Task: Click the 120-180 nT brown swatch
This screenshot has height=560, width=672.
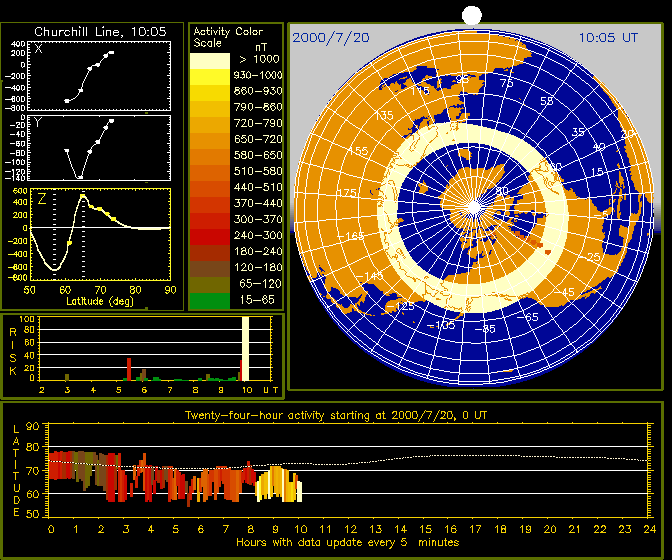Action: coord(209,267)
